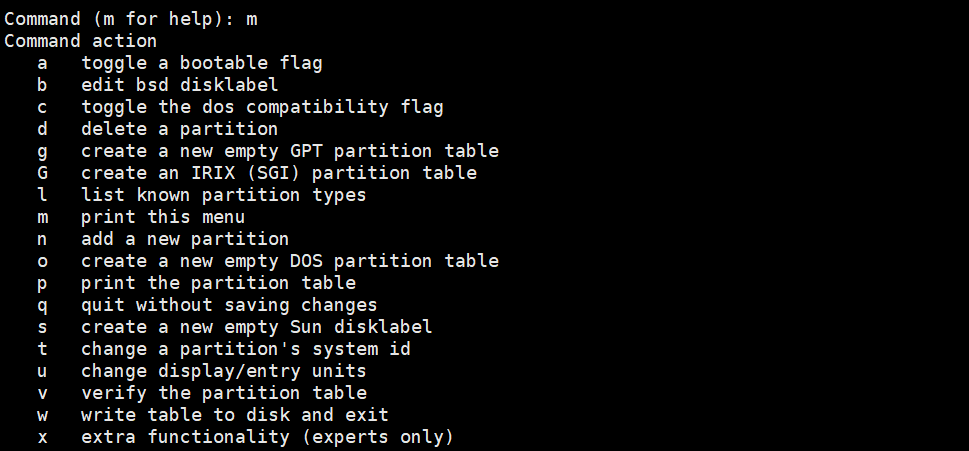Click 'toggle the dos compatibility flag' text
Image resolution: width=969 pixels, height=451 pixels.
tap(262, 107)
